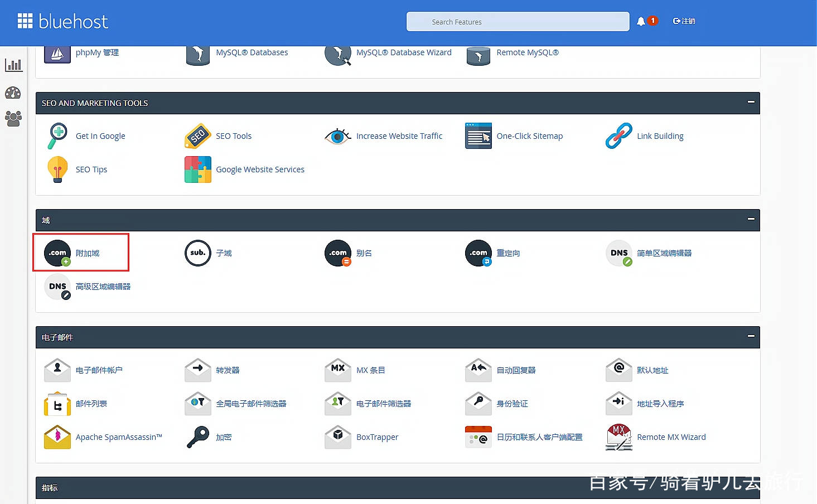Collapse the SEO AND MARKETING TOOLS section
The width and height of the screenshot is (817, 504).
[751, 102]
